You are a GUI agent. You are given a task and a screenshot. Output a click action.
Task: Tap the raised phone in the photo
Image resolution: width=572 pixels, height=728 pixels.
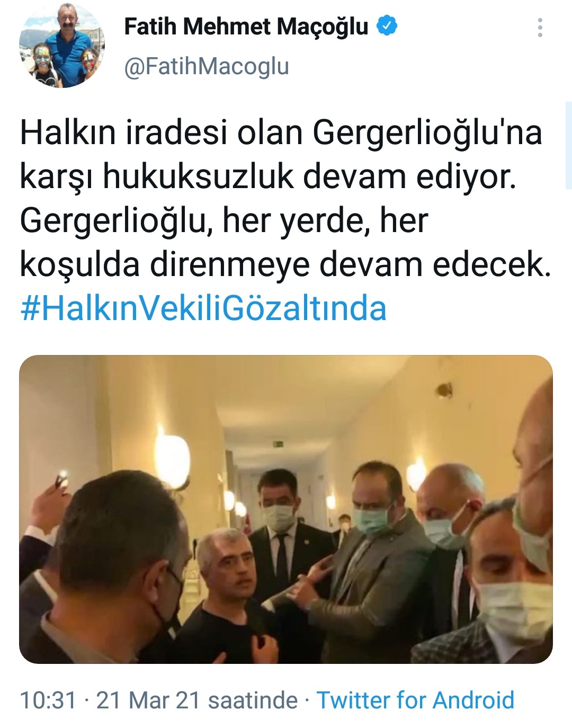pyautogui.click(x=62, y=478)
